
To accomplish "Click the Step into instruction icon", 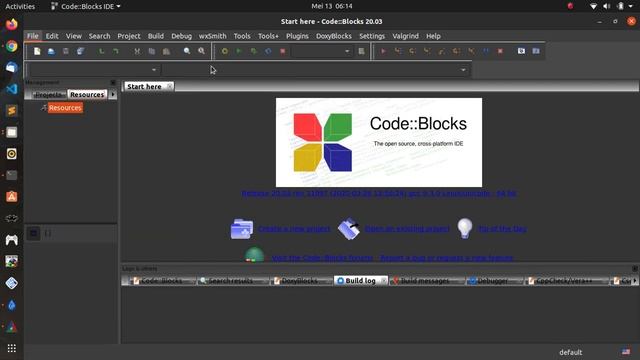I will 471,51.
